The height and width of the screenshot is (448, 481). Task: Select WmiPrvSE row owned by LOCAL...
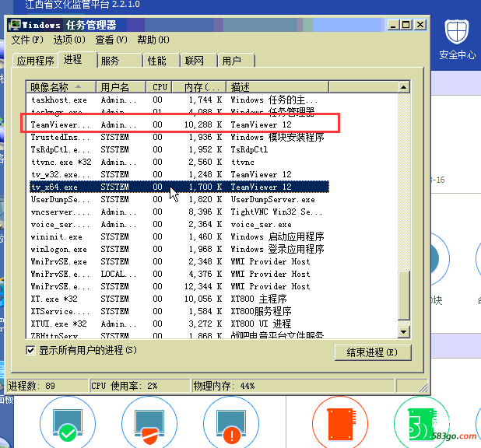[x=179, y=274]
